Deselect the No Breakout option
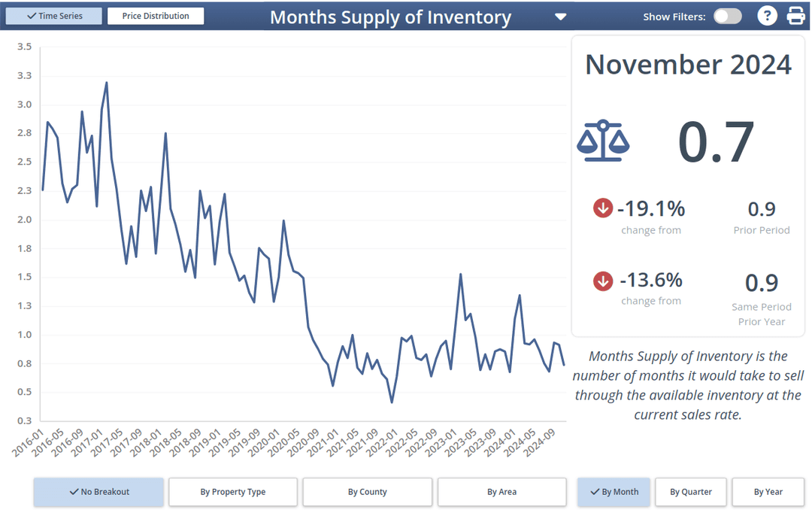 98,491
